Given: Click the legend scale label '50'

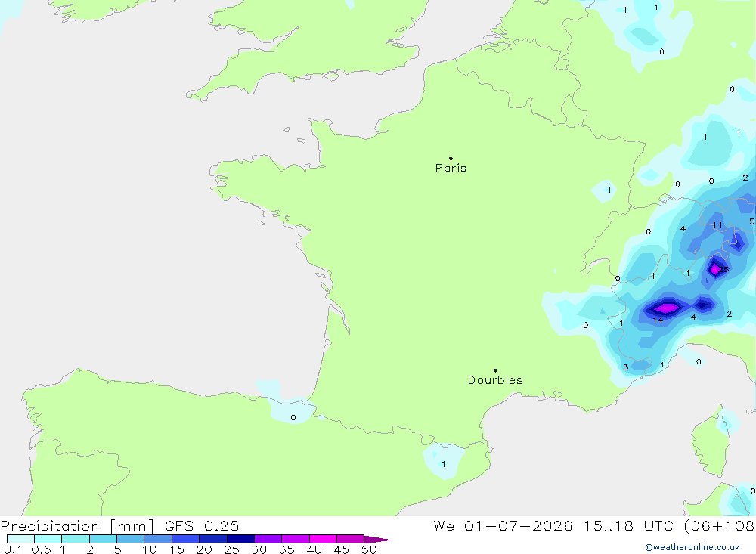Looking at the screenshot, I should 369,549.
